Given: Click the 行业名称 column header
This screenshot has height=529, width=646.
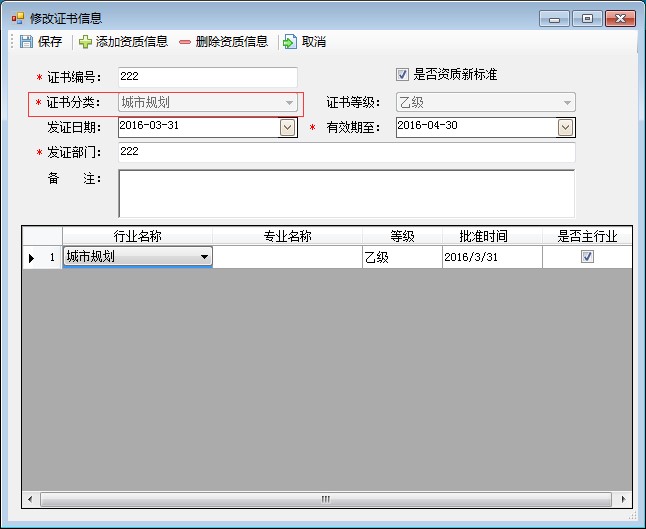Looking at the screenshot, I should pos(137,236).
